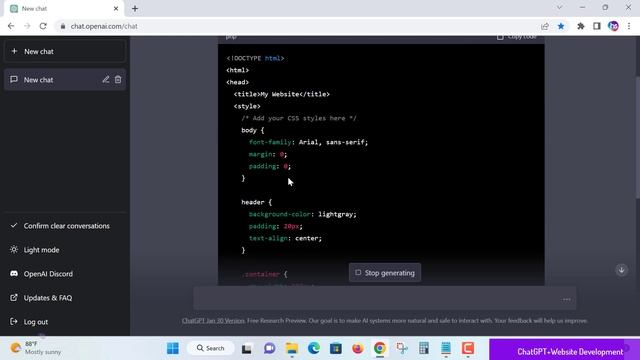
Task: Log out of ChatGPT
Action: pos(65,322)
